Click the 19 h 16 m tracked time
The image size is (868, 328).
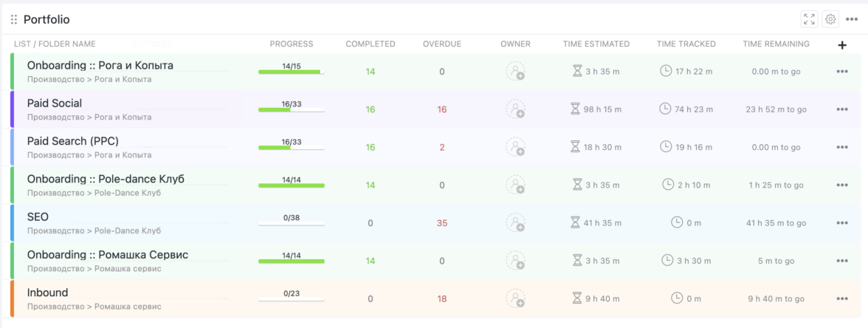click(694, 148)
